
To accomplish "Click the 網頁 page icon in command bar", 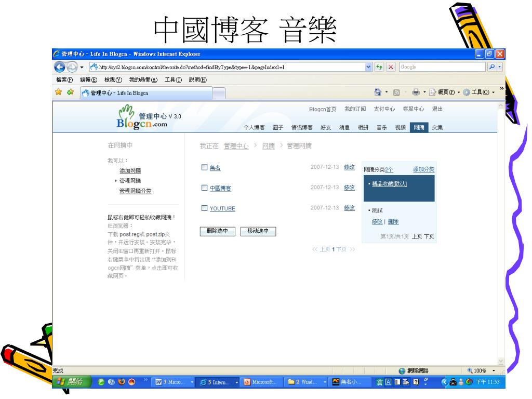I will (x=433, y=92).
